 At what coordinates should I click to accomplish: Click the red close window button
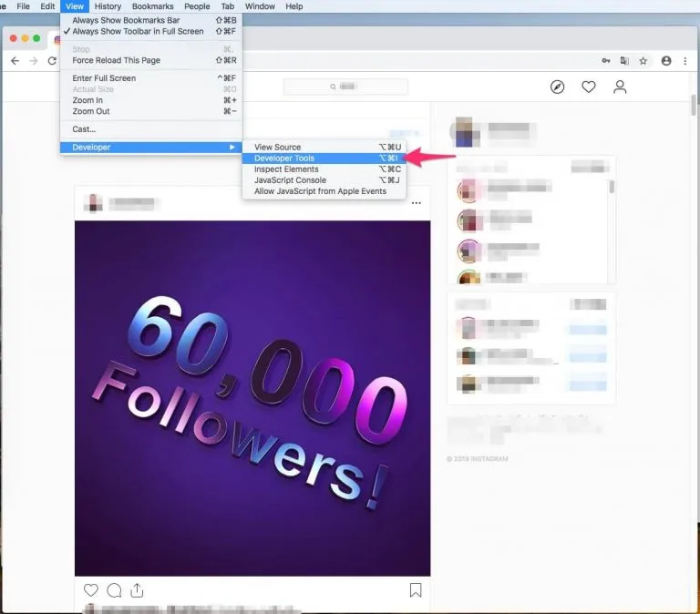[14, 39]
